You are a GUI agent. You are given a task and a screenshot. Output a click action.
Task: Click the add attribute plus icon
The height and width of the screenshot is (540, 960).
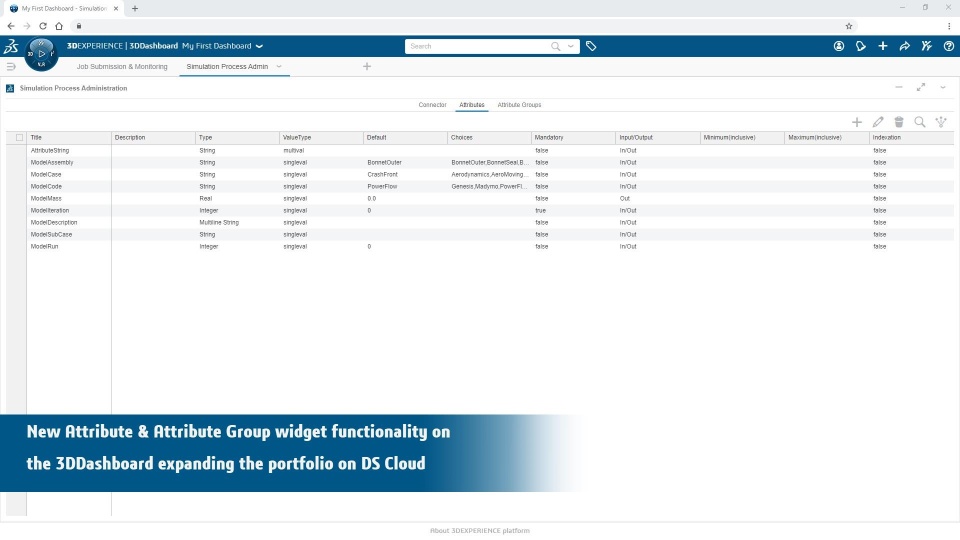(x=857, y=122)
